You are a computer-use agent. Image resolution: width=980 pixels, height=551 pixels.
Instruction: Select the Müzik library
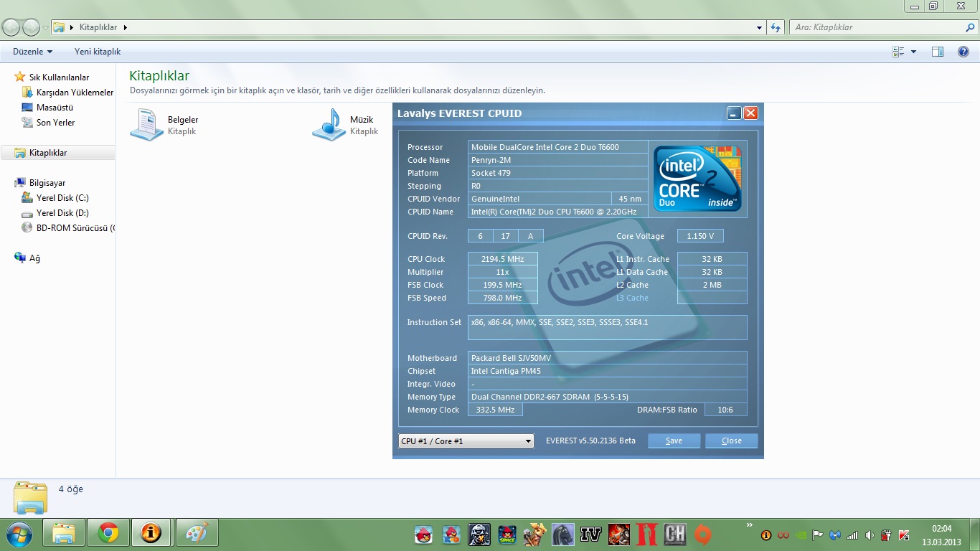346,125
